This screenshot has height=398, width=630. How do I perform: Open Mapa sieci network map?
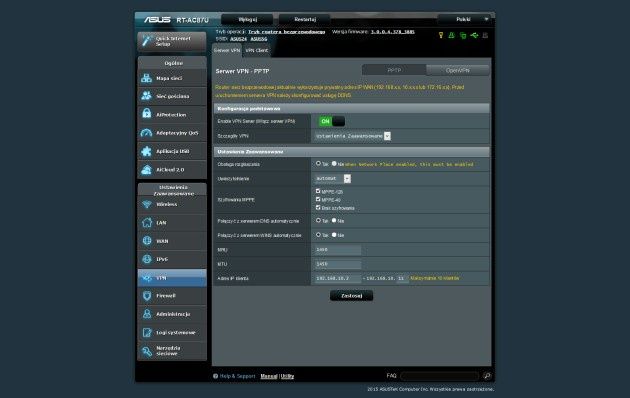coord(172,78)
